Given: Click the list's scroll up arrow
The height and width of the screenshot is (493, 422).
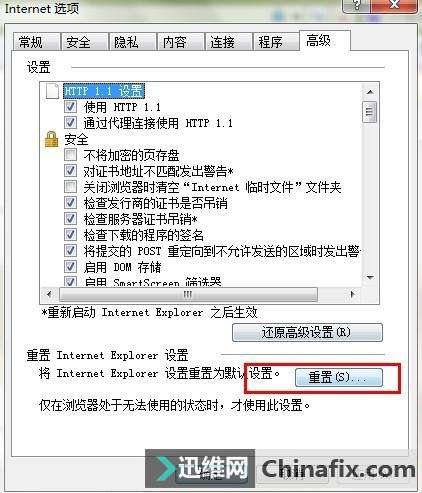Looking at the screenshot, I should pyautogui.click(x=370, y=92).
